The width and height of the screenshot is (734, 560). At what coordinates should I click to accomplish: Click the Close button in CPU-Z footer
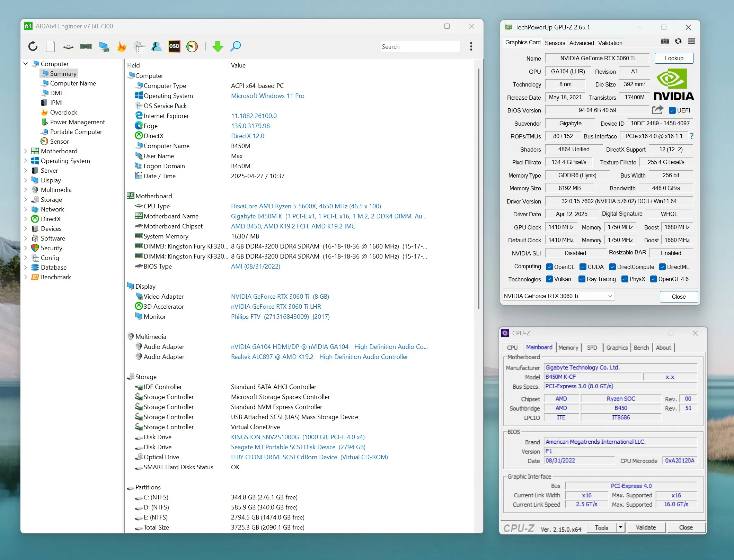point(686,527)
